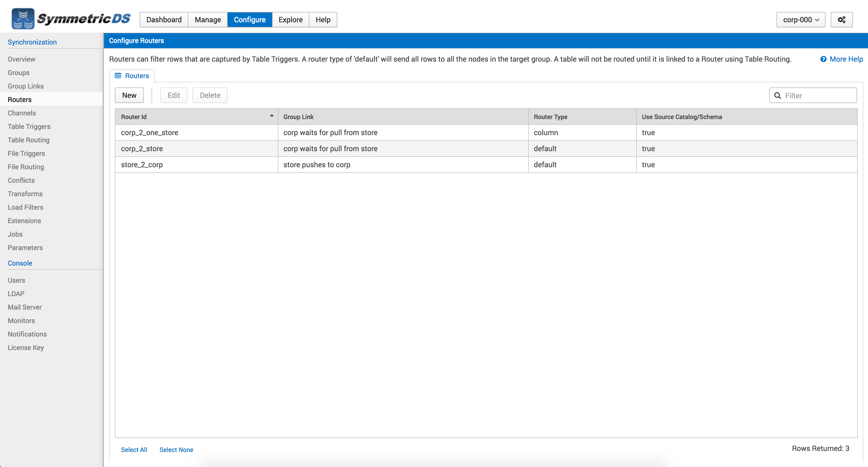
Task: Click 'true' value in corp_2_store row
Action: tap(747, 149)
